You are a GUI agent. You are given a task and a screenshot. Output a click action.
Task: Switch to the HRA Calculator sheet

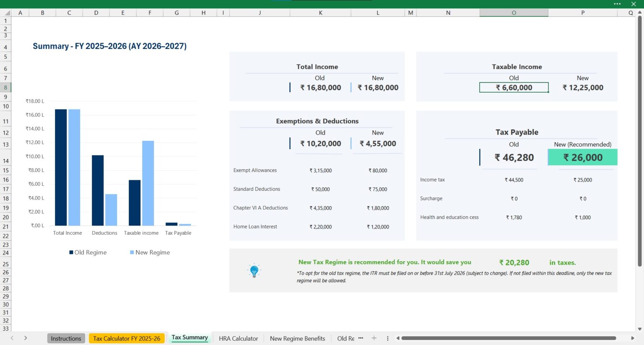tap(238, 338)
